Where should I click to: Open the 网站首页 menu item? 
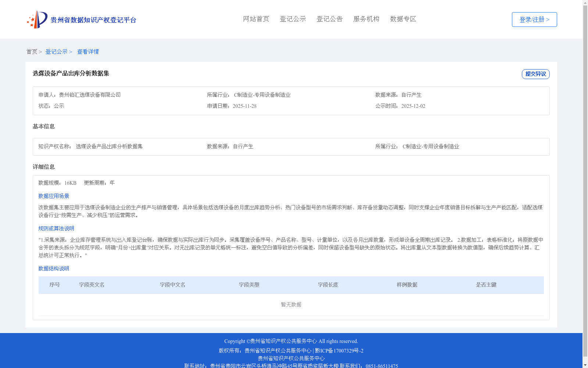tap(256, 19)
